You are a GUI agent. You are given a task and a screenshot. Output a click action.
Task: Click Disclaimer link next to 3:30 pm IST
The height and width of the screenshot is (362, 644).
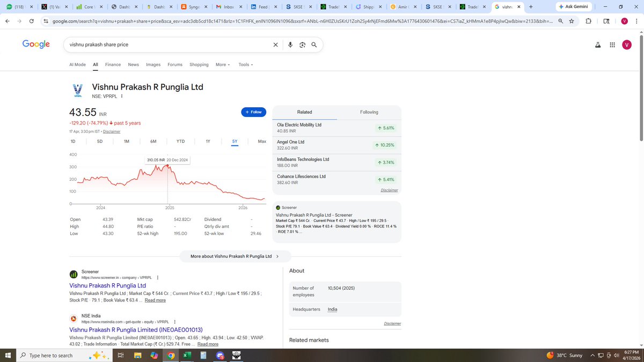coord(112,131)
